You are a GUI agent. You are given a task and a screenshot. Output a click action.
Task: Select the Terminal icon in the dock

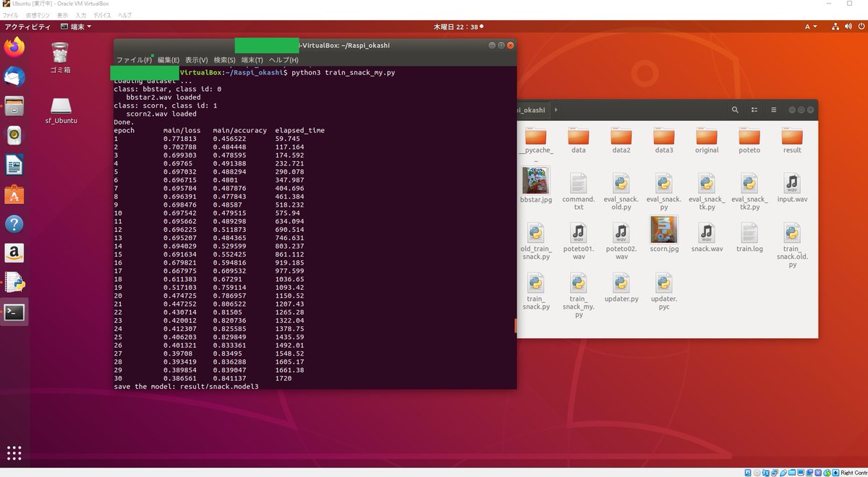pyautogui.click(x=14, y=312)
